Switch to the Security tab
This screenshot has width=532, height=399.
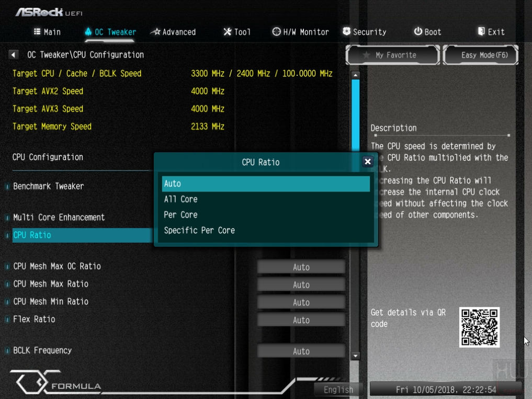pyautogui.click(x=365, y=32)
